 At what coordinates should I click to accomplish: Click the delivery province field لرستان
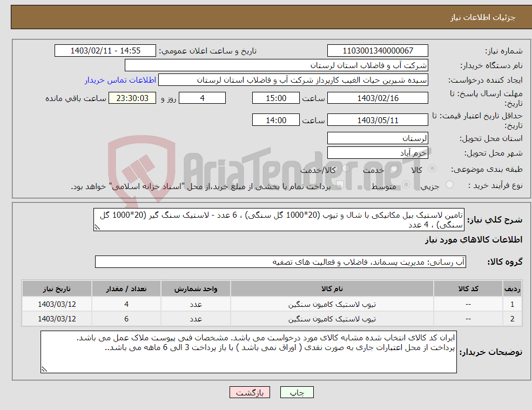click(x=378, y=138)
